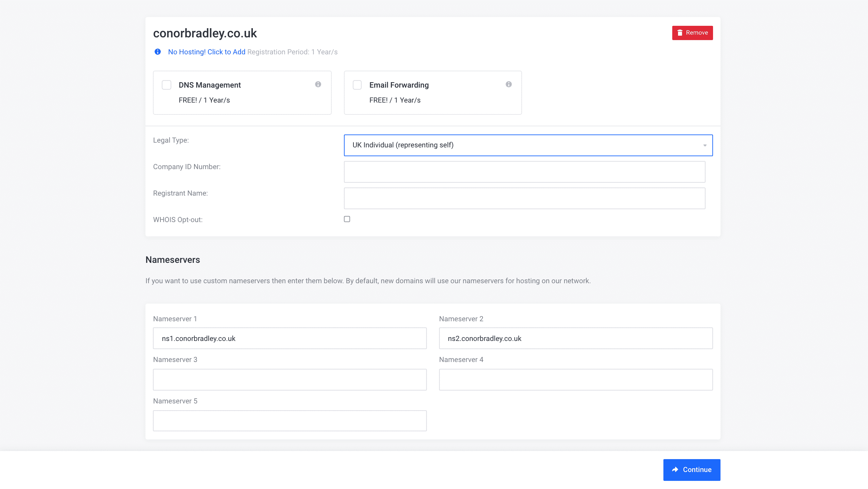Click the DNS Management card label
868x489 pixels.
[x=210, y=85]
